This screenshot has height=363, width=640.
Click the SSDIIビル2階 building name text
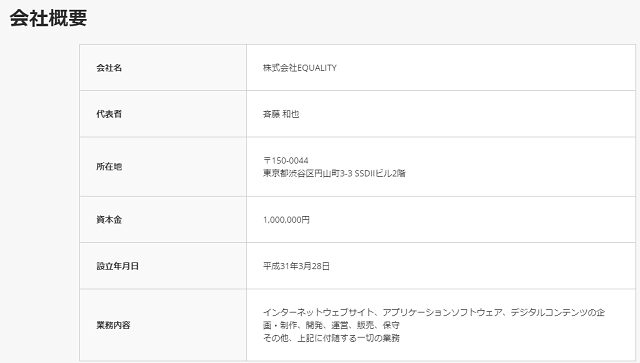pos(380,173)
